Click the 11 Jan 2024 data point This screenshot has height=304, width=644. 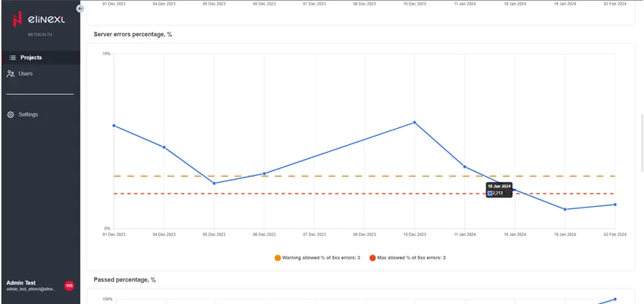pyautogui.click(x=465, y=167)
